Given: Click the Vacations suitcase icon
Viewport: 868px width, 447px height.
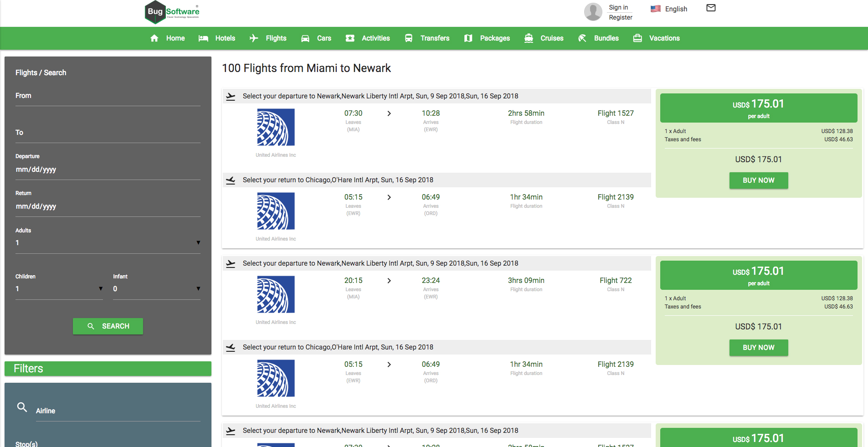Looking at the screenshot, I should click(x=637, y=38).
